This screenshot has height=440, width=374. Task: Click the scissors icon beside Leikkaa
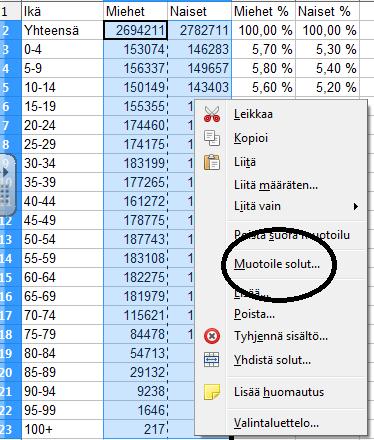click(x=212, y=114)
